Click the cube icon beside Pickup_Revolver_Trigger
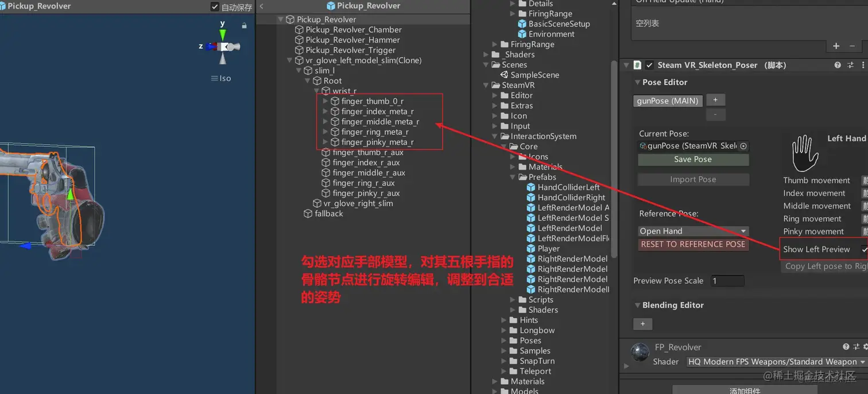Viewport: 868px width, 394px height. pos(299,51)
